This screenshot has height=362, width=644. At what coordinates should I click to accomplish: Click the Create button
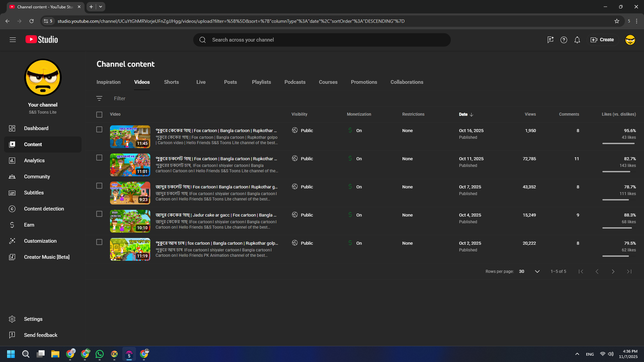pyautogui.click(x=602, y=40)
